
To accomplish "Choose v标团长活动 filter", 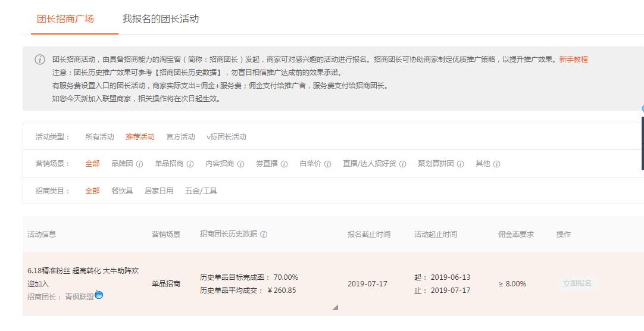I will (226, 137).
